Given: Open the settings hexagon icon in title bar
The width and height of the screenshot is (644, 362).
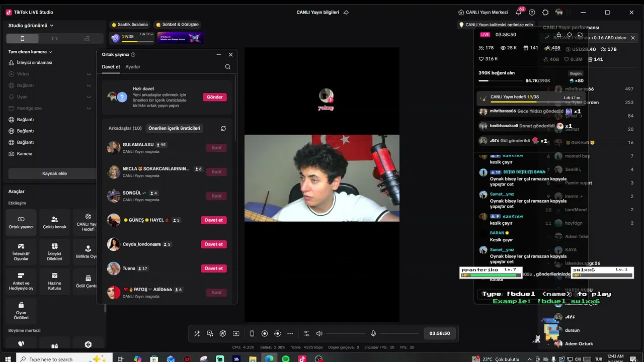Looking at the screenshot, I should (x=545, y=12).
